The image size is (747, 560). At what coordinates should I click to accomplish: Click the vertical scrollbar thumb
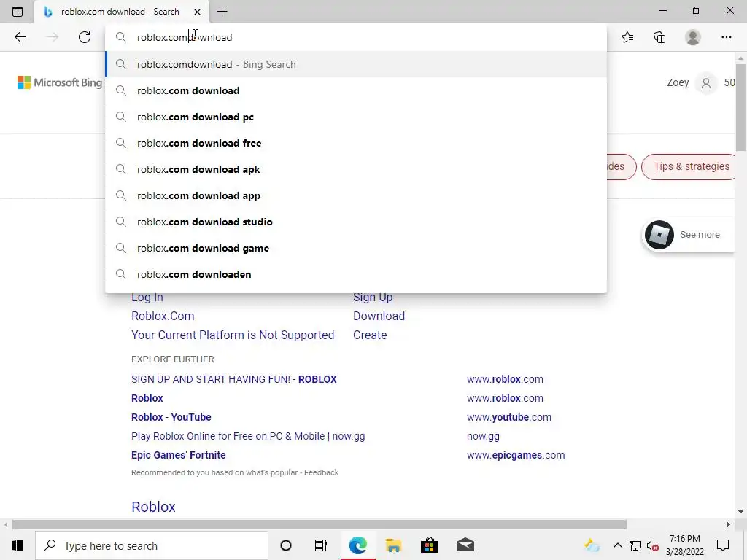pos(740,108)
